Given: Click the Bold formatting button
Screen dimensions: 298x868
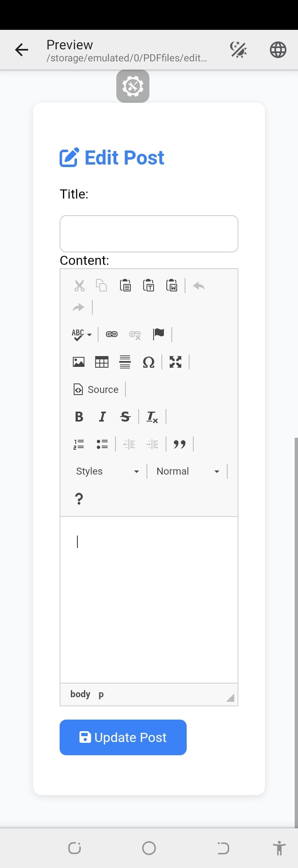Looking at the screenshot, I should [79, 417].
